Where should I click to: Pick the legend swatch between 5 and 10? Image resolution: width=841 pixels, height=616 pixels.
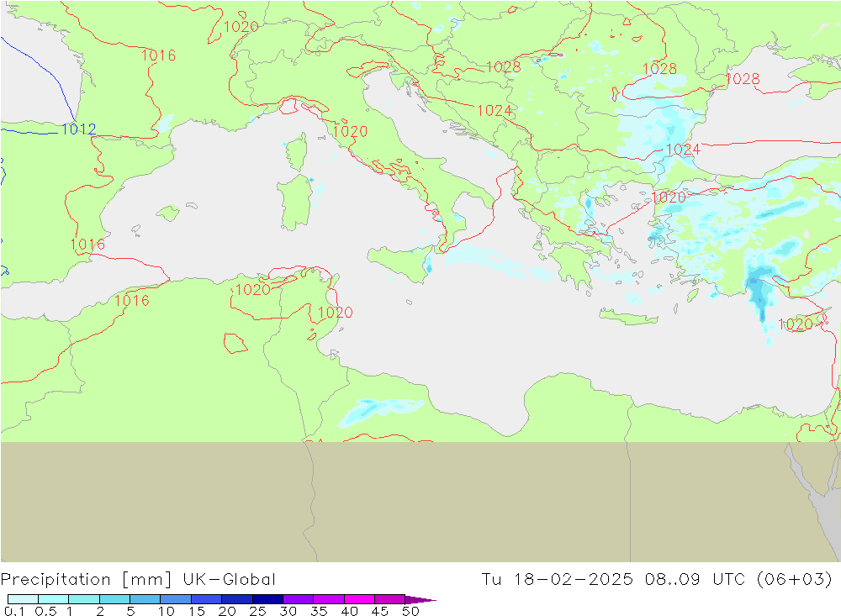[x=145, y=599]
